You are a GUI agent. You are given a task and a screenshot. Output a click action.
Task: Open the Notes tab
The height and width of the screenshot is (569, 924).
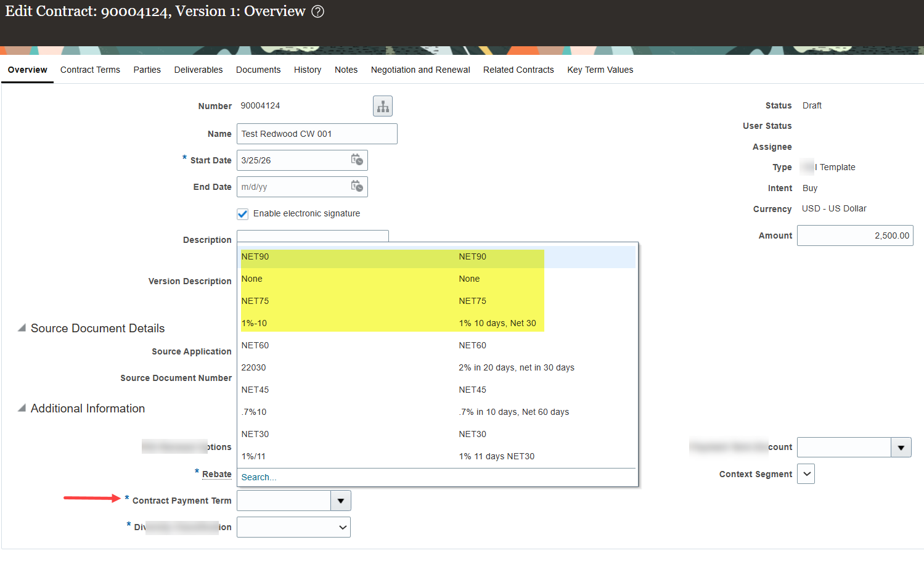[346, 70]
